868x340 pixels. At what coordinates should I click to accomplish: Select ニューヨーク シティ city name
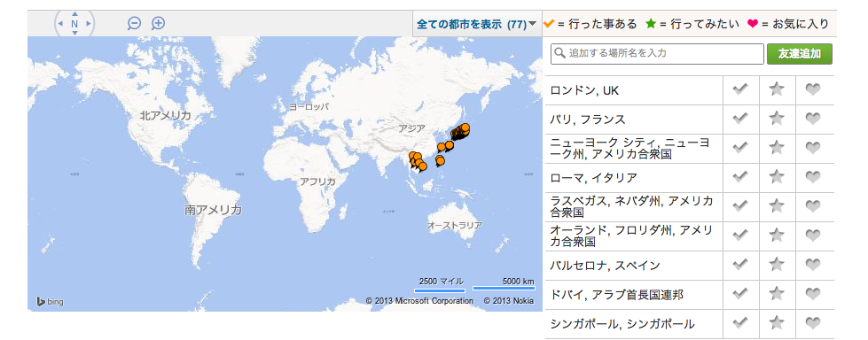tap(630, 148)
